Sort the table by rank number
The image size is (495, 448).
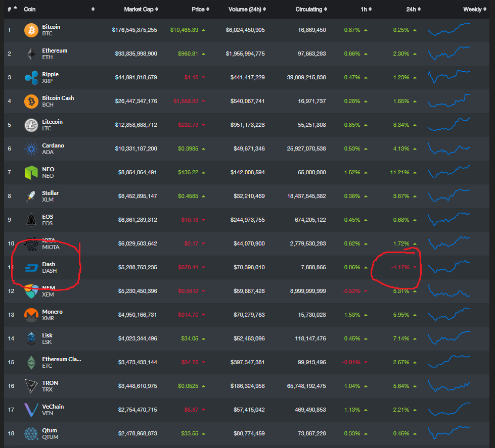pos(12,9)
